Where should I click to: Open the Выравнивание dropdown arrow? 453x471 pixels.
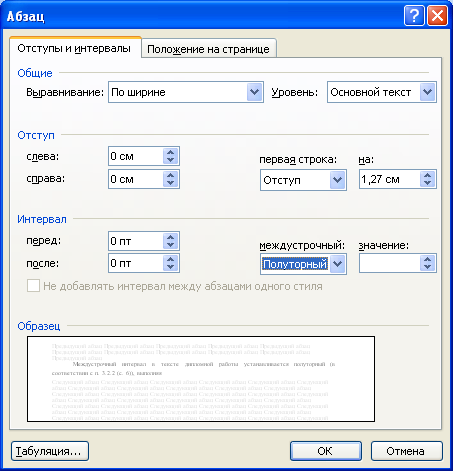pos(254,92)
